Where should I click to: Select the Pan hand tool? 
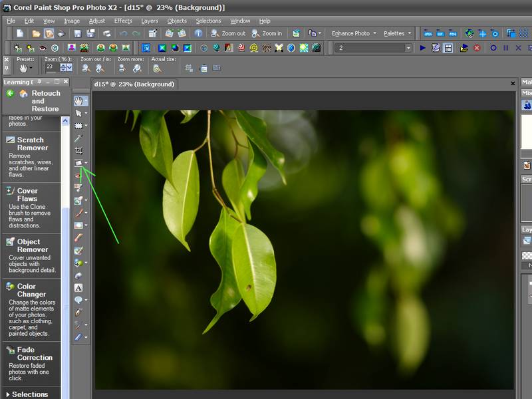coord(78,101)
